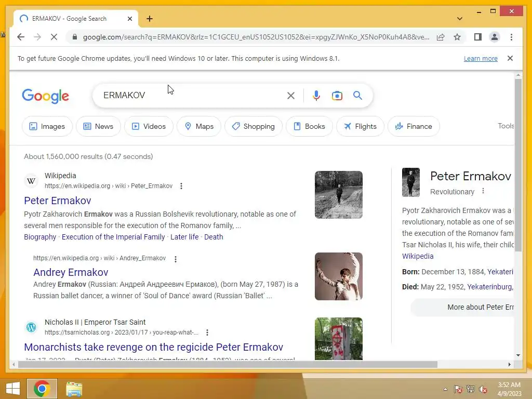Open more options for Peter_Ermakov result
532x399 pixels.
point(181,186)
